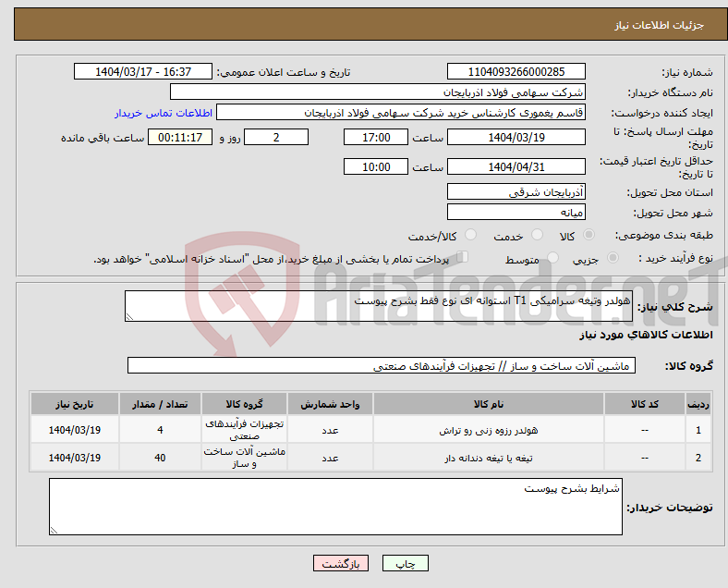The width and height of the screenshot is (728, 588).
Task: Open the اطلاعات تماس خریدار link
Action: pyautogui.click(x=164, y=113)
